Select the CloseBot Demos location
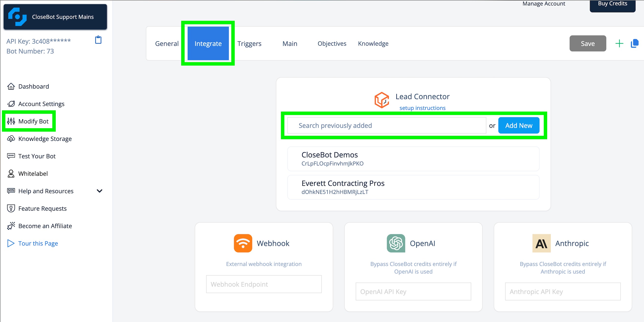The height and width of the screenshot is (322, 644). pos(413,159)
